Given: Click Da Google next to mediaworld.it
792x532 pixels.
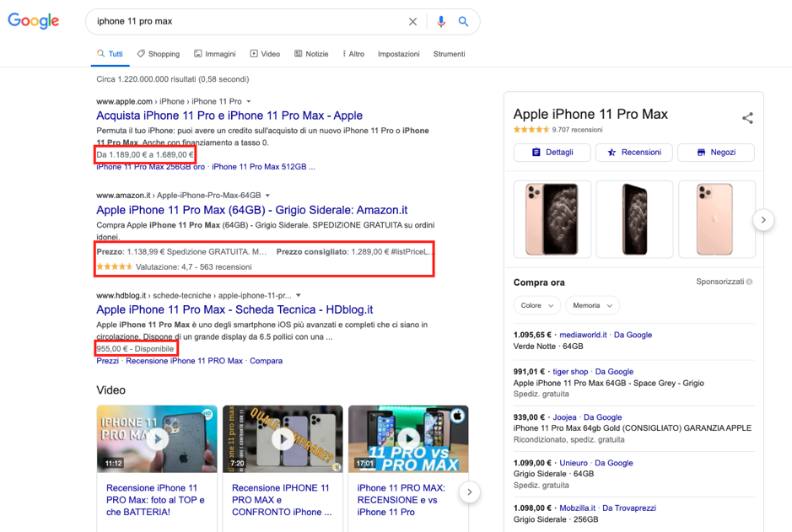Looking at the screenshot, I should tap(633, 335).
